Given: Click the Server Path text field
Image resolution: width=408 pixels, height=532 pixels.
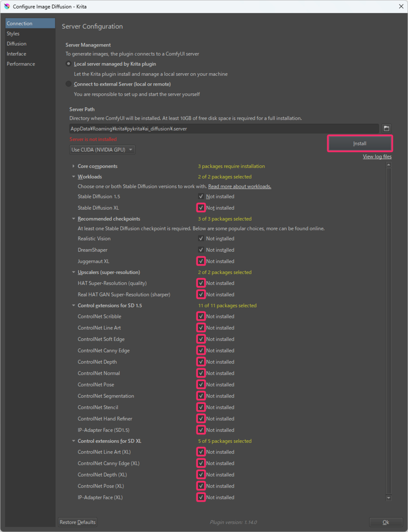Looking at the screenshot, I should click(224, 129).
